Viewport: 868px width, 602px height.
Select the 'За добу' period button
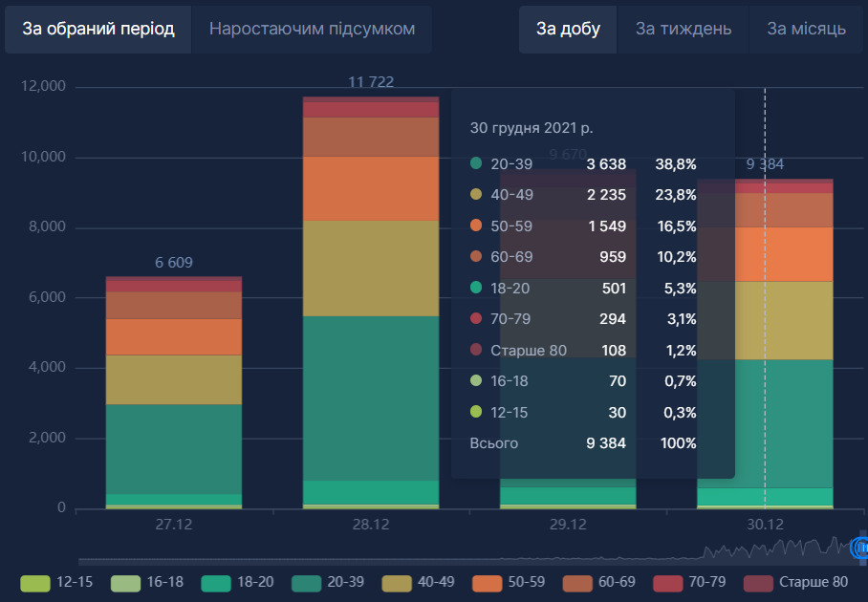pyautogui.click(x=568, y=29)
